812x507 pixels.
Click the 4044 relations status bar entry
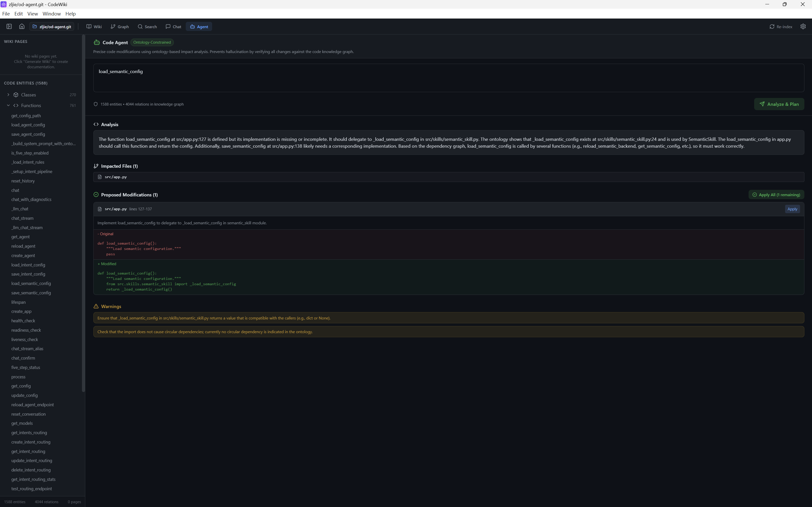click(47, 502)
